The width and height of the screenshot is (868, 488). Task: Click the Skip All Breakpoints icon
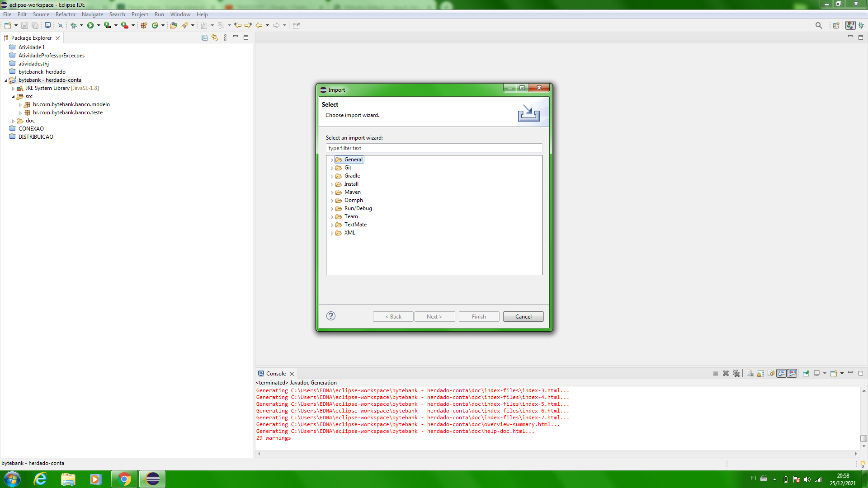pyautogui.click(x=60, y=25)
